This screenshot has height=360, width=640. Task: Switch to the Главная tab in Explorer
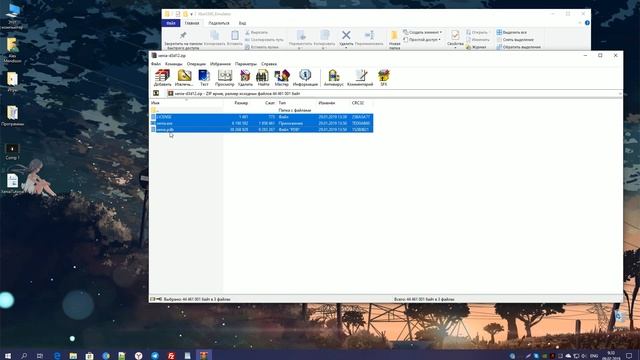tap(192, 23)
